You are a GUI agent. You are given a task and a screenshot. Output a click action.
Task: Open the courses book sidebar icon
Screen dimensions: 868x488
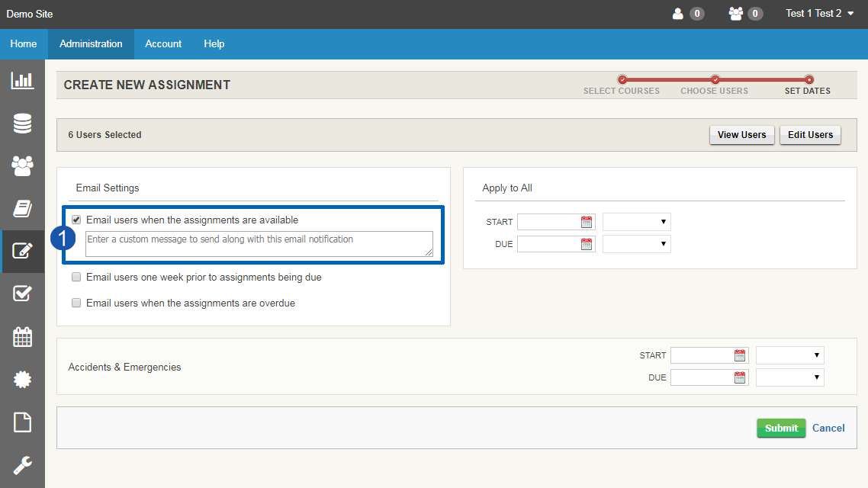[22, 209]
